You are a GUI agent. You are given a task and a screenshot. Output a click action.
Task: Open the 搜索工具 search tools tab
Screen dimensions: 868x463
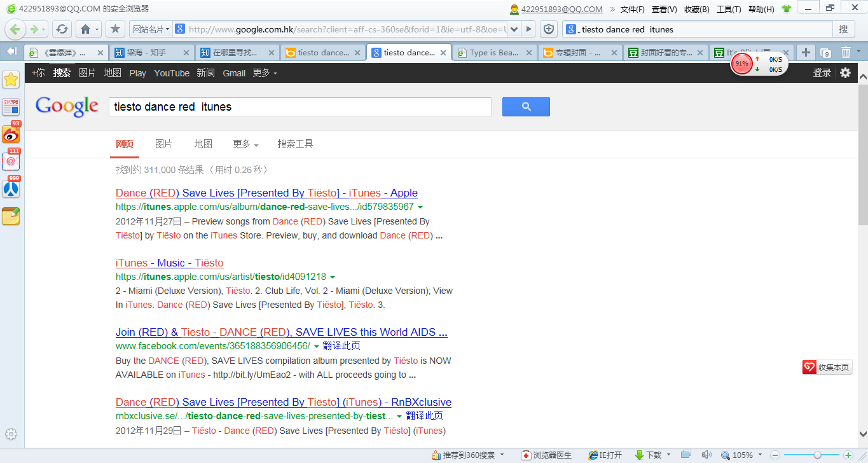coord(295,144)
